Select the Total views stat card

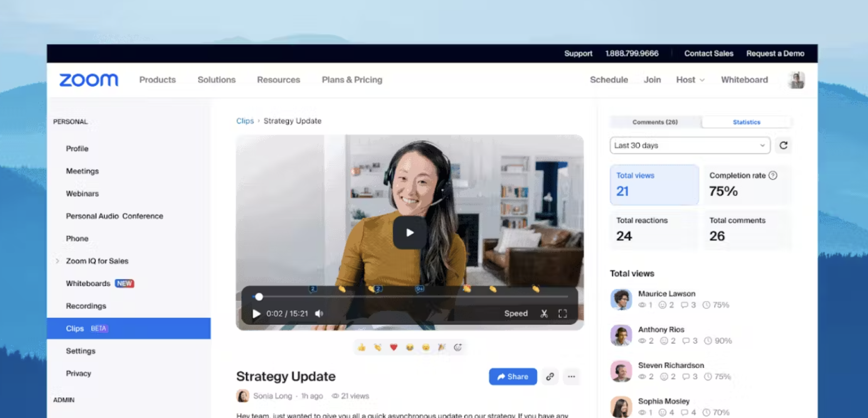(654, 184)
